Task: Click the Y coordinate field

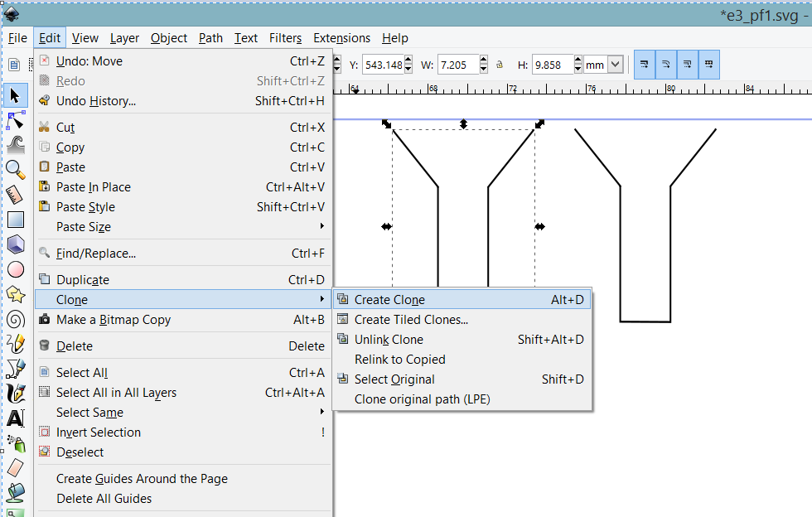Action: point(383,65)
